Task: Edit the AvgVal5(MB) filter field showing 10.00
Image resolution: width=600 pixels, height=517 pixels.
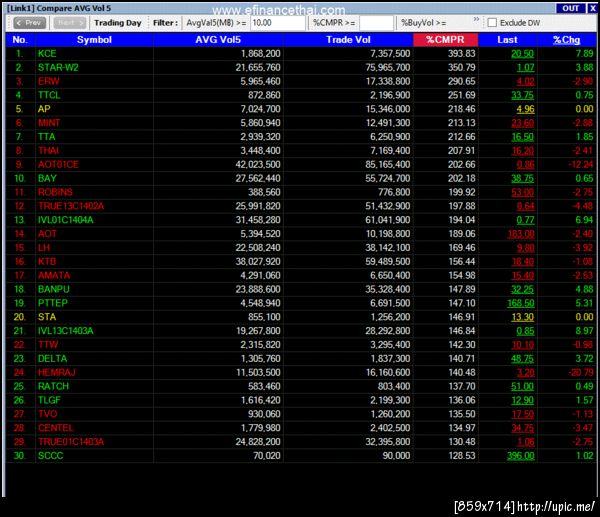Action: coord(278,23)
